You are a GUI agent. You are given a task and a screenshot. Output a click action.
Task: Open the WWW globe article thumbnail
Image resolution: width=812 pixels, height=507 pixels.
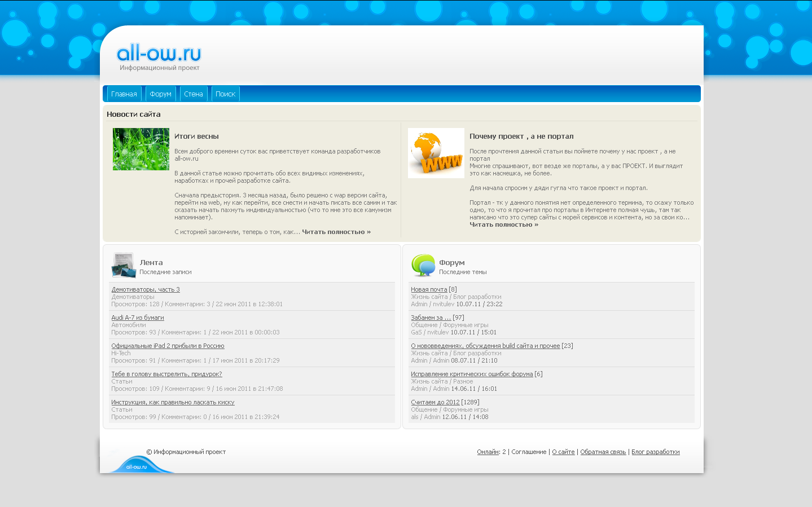pos(436,153)
